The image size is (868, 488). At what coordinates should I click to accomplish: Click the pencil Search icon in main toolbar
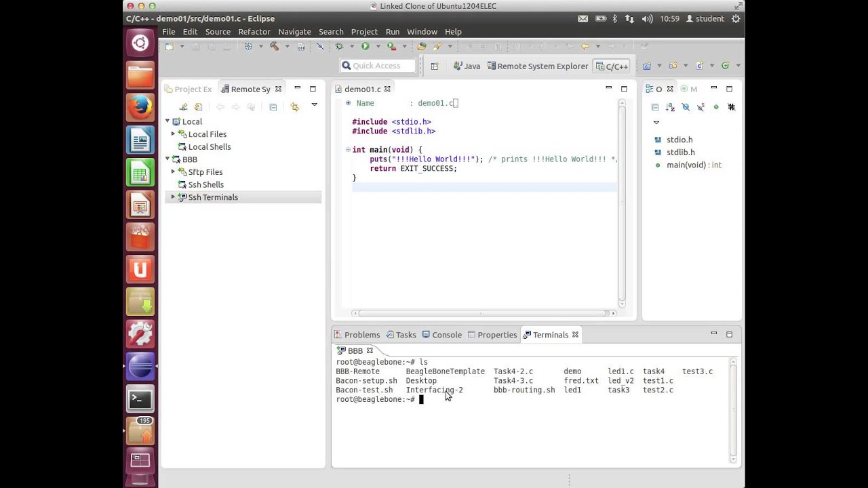(x=437, y=46)
